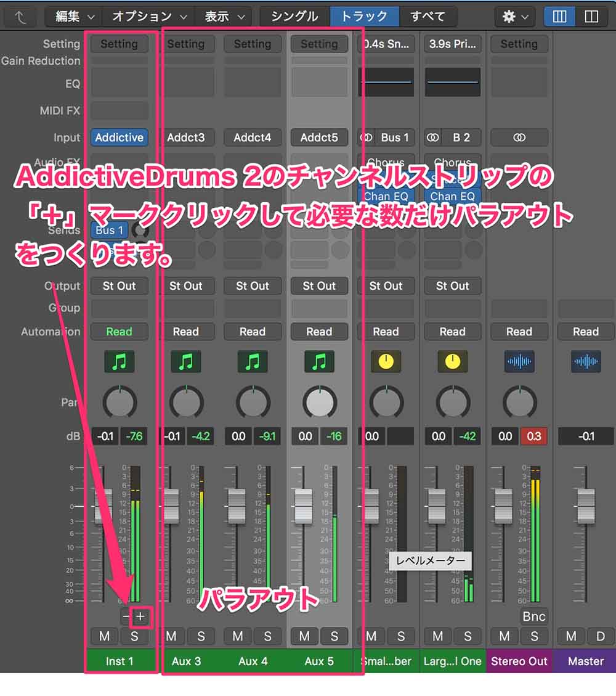Click the Master channel name label
616x696 pixels.
(586, 661)
